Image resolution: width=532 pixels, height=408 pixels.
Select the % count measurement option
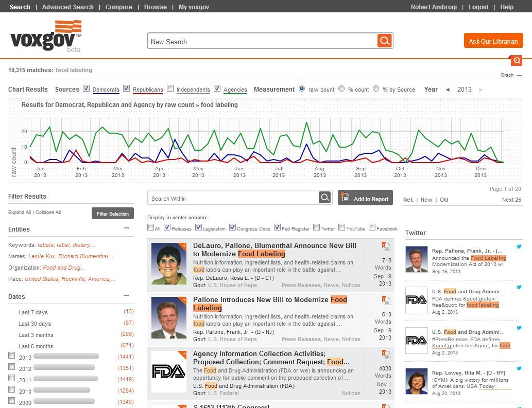(341, 89)
